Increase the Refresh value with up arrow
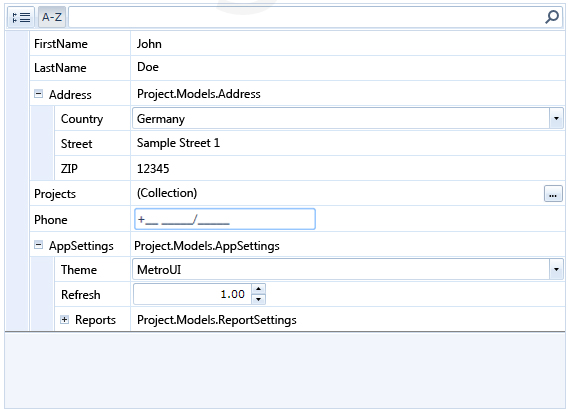The width and height of the screenshot is (571, 411). 259,289
